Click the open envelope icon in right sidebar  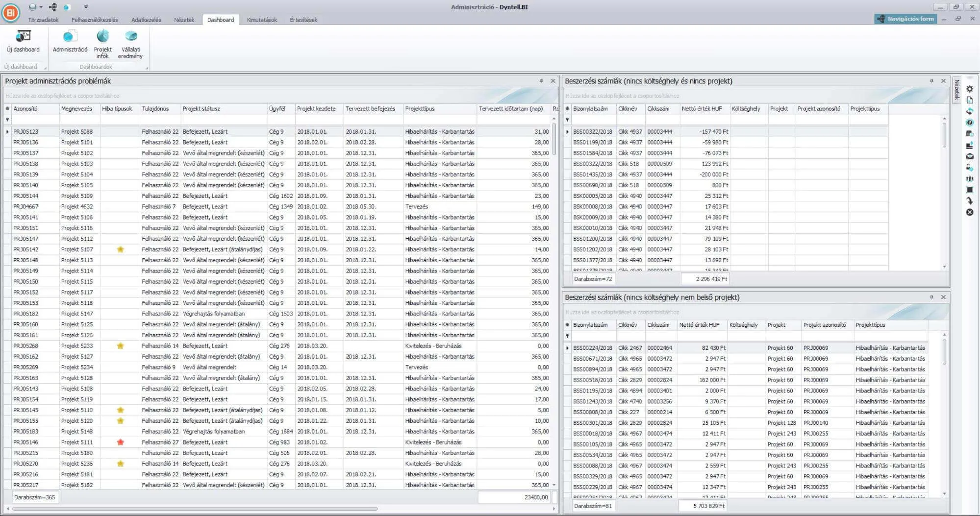click(969, 156)
